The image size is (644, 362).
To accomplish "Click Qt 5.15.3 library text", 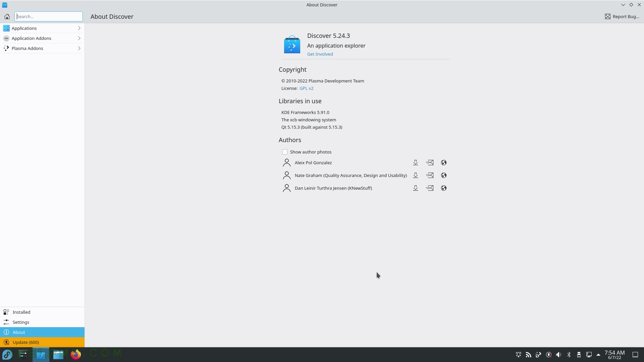I will coord(312,127).
